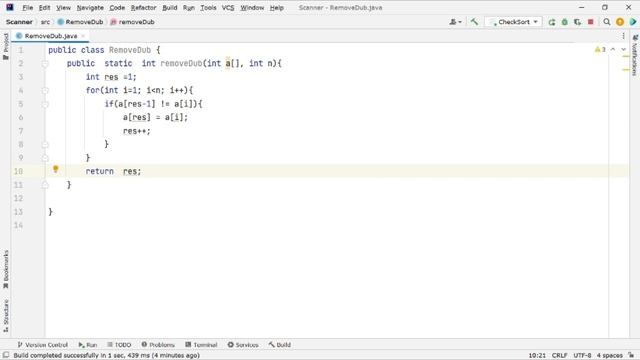Change UTF-8 file encoding setting
Viewport: 640px width, 360px height.
coord(582,356)
